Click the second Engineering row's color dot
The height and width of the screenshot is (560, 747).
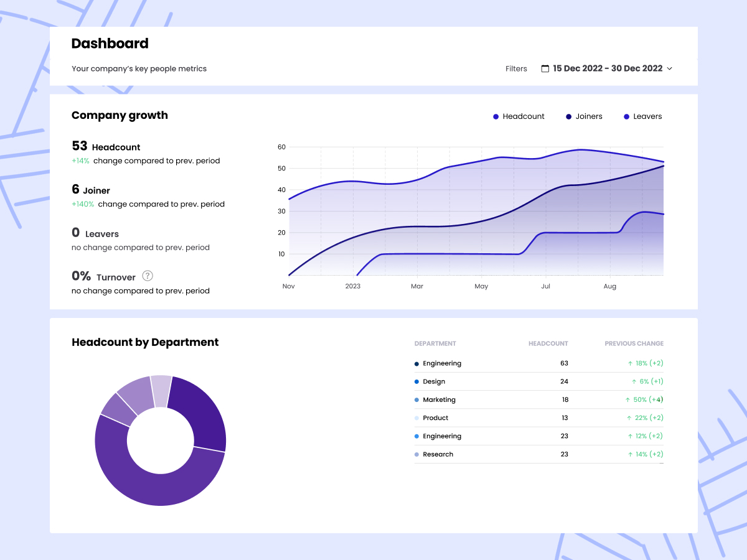click(x=415, y=436)
